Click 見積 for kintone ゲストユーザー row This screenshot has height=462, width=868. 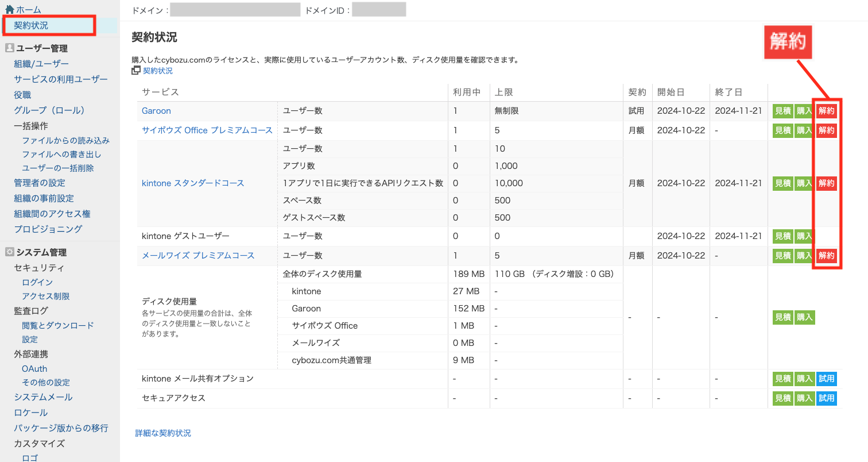[782, 236]
